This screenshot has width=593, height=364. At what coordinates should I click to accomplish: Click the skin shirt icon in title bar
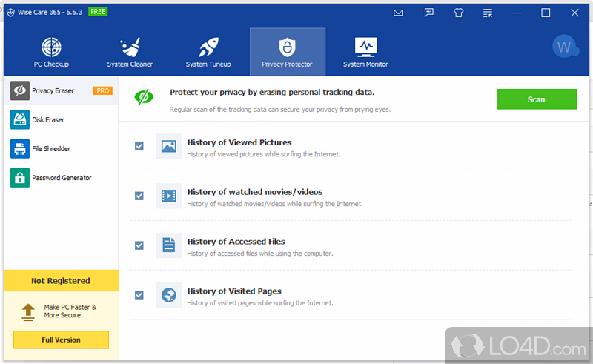click(457, 13)
